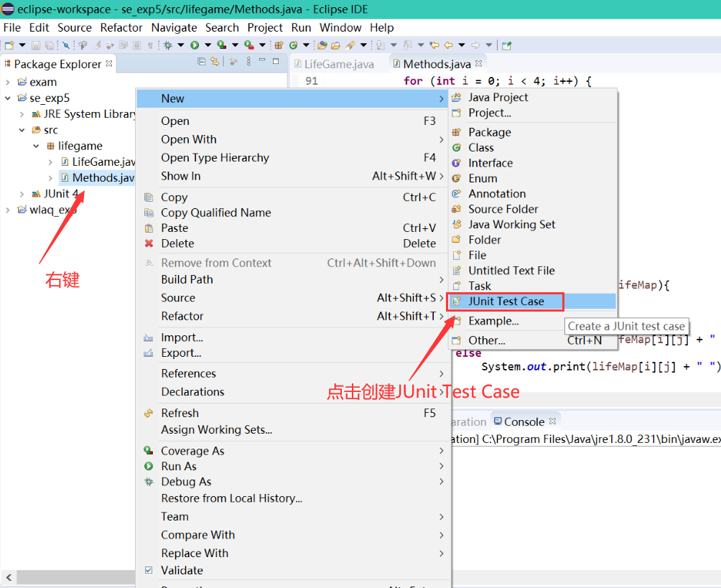Choose Other... in the New submenu
This screenshot has width=721, height=588.
[x=532, y=340]
